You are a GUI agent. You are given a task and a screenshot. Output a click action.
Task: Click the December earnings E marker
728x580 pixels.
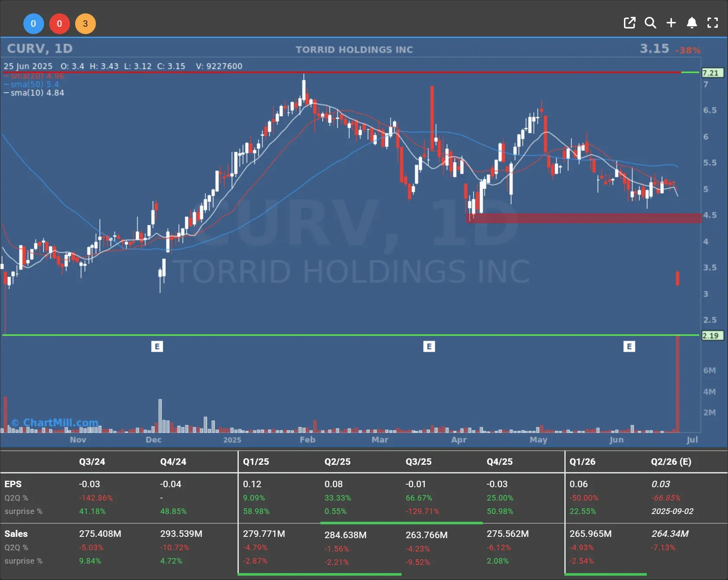coord(157,347)
